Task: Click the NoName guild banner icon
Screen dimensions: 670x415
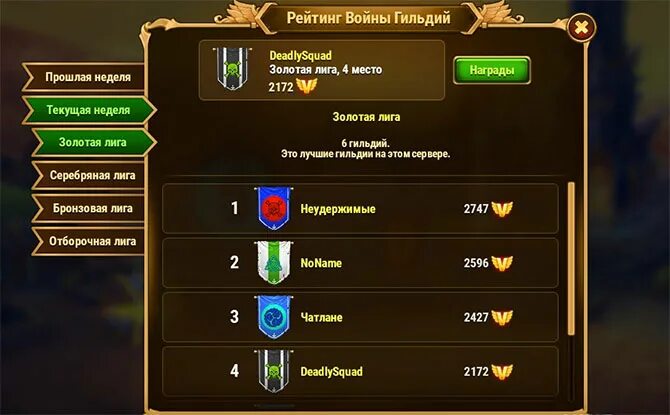Action: pyautogui.click(x=274, y=262)
